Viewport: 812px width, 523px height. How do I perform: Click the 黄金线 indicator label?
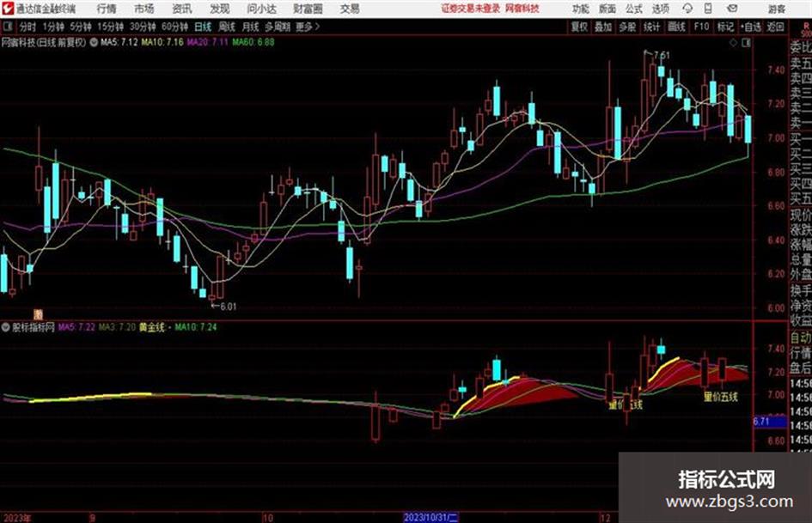pos(152,327)
